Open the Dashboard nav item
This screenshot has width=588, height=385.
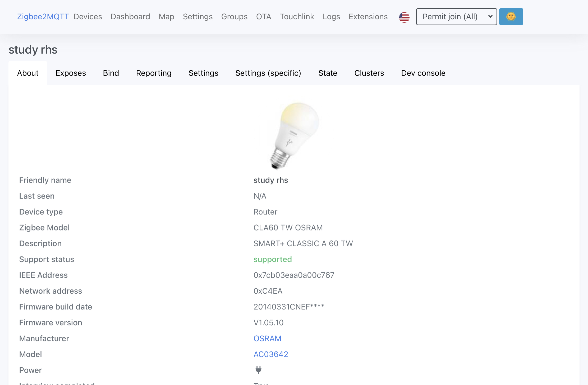pyautogui.click(x=130, y=17)
